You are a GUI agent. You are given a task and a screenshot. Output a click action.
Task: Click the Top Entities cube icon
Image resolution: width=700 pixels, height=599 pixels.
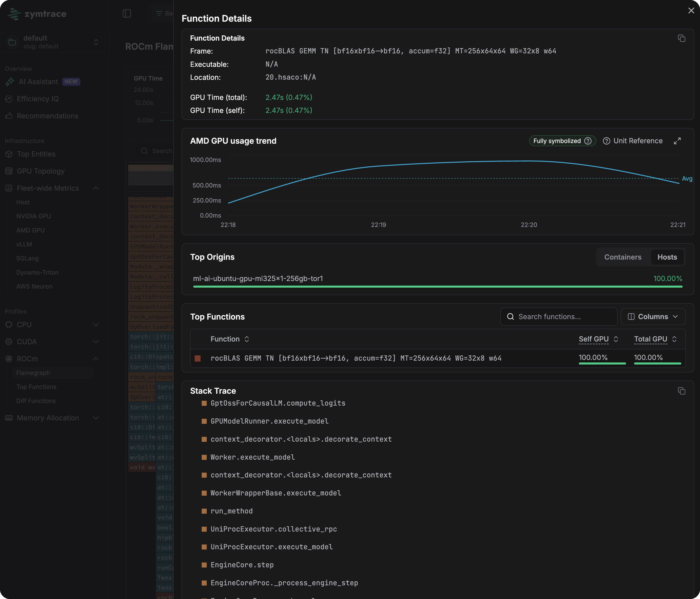coord(9,154)
